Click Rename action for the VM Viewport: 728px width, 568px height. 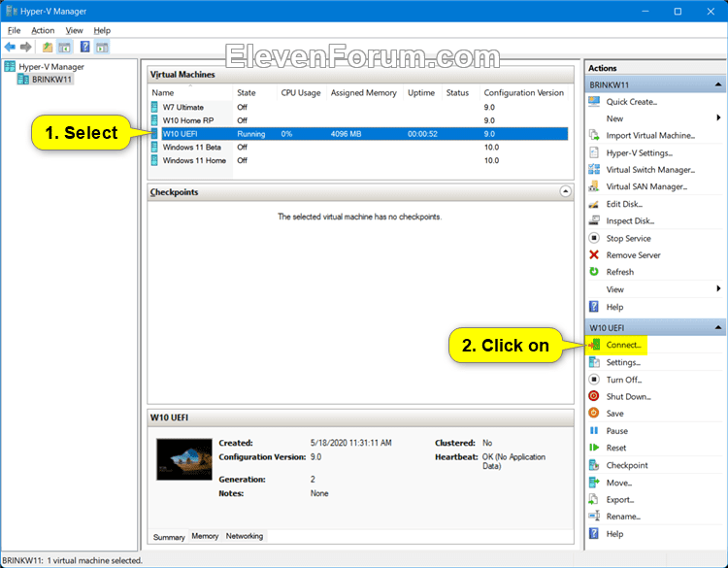(x=623, y=517)
